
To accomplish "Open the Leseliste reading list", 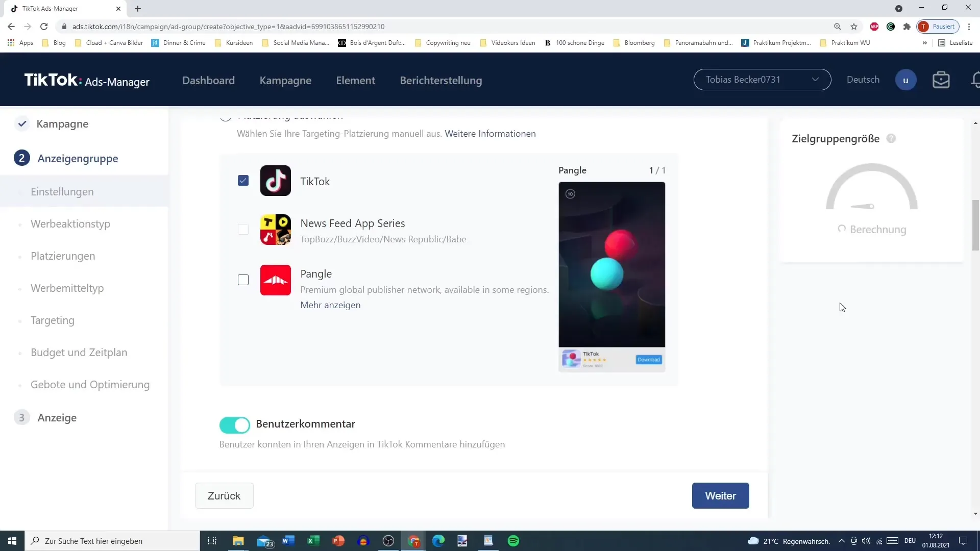I will click(x=955, y=43).
